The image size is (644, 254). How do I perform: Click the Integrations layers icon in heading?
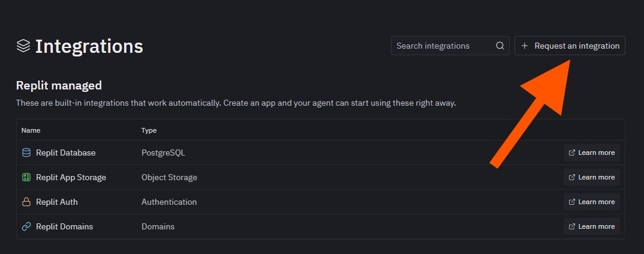[x=23, y=46]
